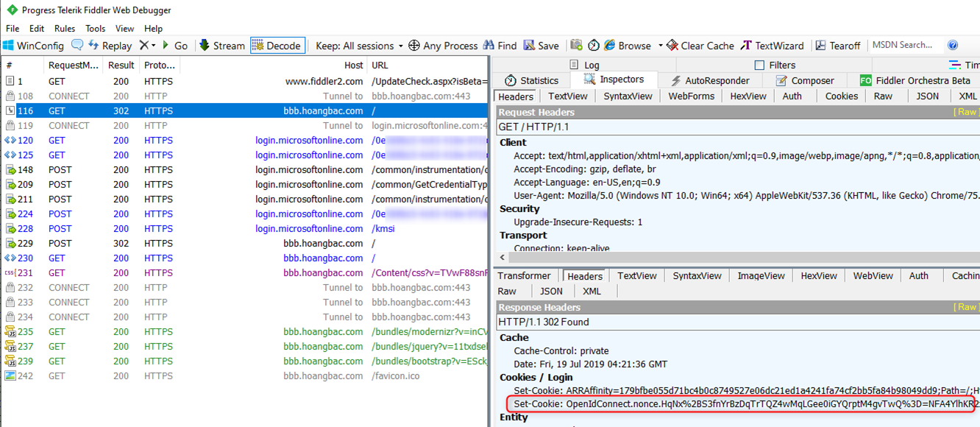This screenshot has height=427, width=980.
Task: Open the Rules menu
Action: (65, 29)
